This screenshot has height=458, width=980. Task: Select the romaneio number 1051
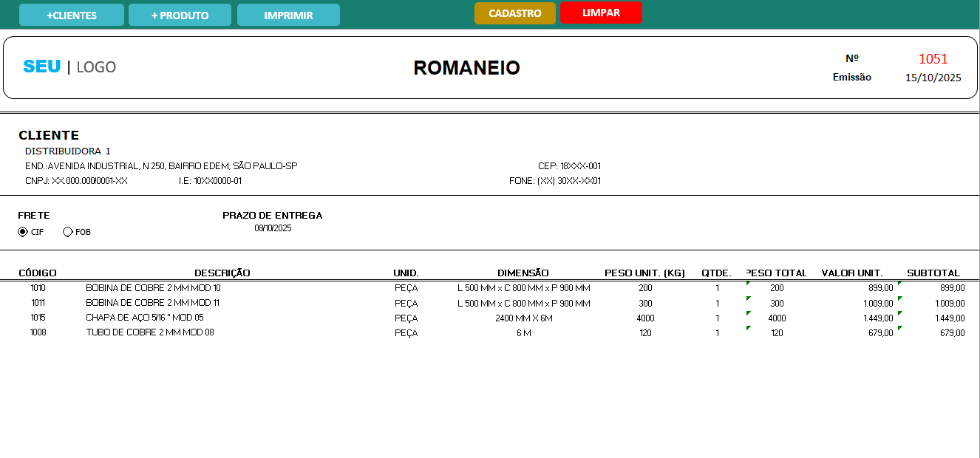coord(933,59)
